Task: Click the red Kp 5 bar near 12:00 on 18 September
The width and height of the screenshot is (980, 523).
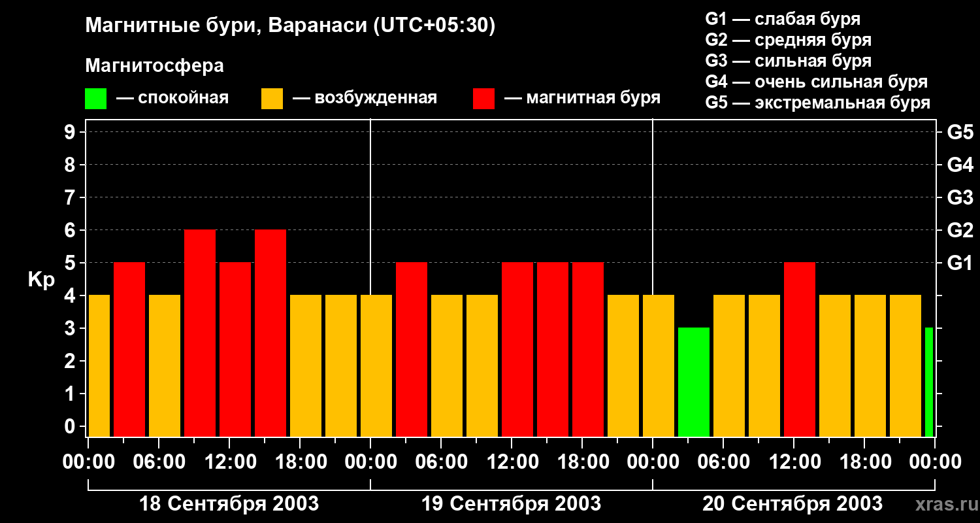Action: pyautogui.click(x=235, y=350)
